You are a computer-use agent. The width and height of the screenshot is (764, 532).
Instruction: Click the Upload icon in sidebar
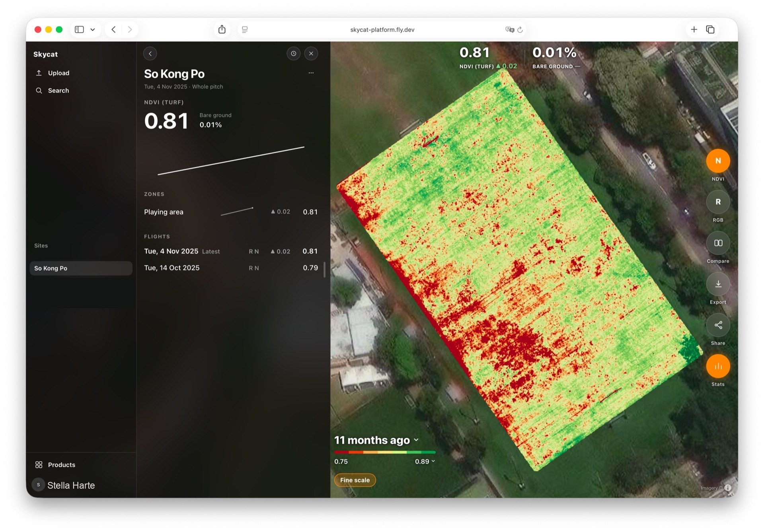(x=39, y=73)
